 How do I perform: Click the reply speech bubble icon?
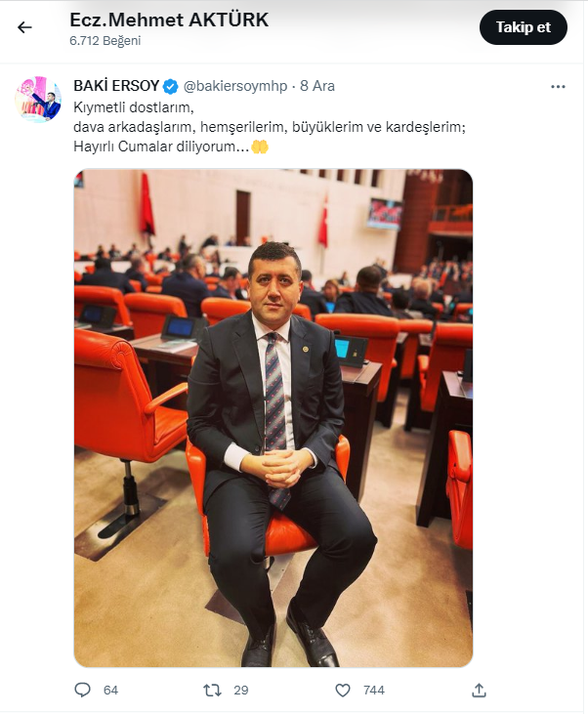82,690
